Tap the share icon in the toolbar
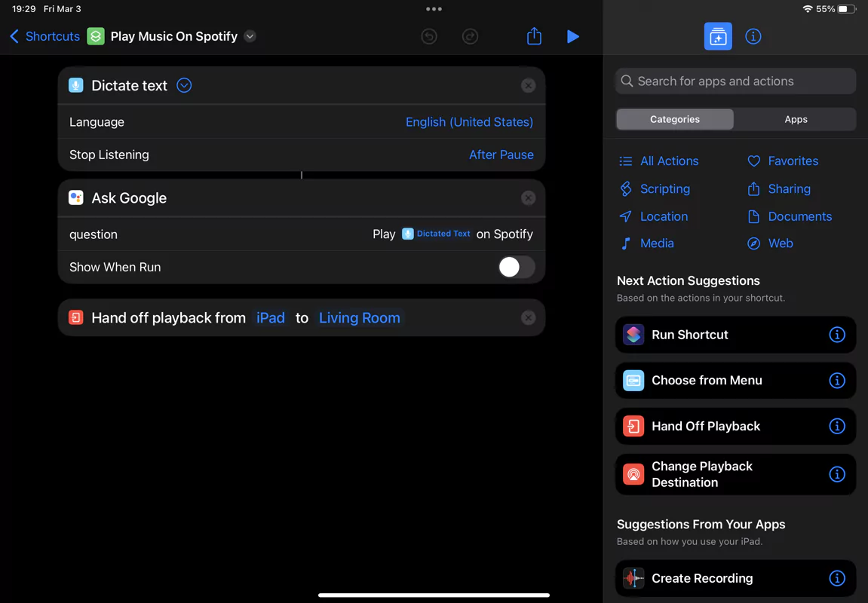Image resolution: width=868 pixels, height=603 pixels. 534,36
